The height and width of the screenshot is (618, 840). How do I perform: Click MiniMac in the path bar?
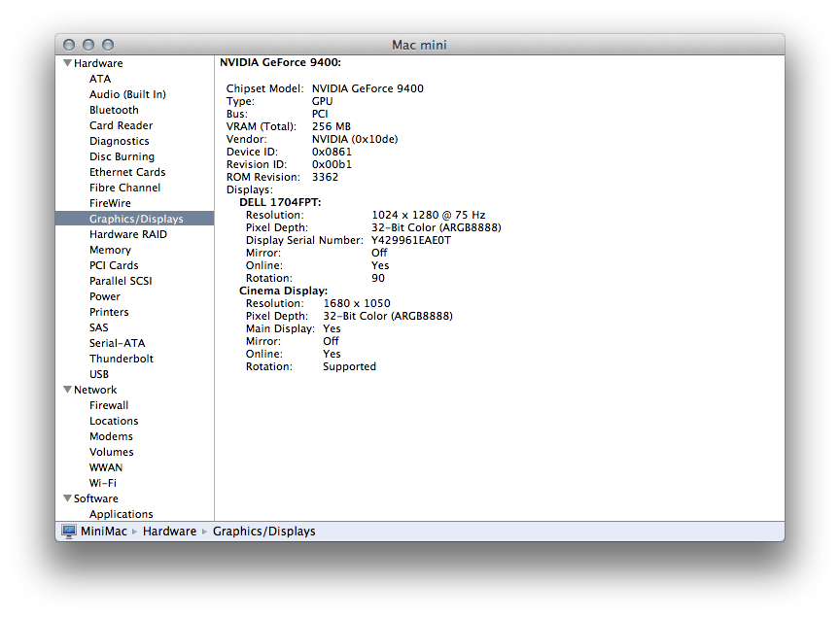pos(104,532)
